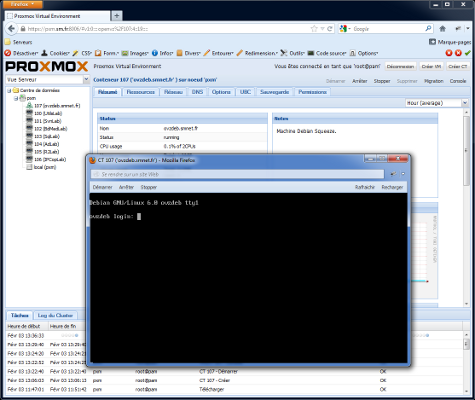Image resolution: width=475 pixels, height=400 pixels.
Task: Switch to the DNS tab
Action: tap(197, 92)
